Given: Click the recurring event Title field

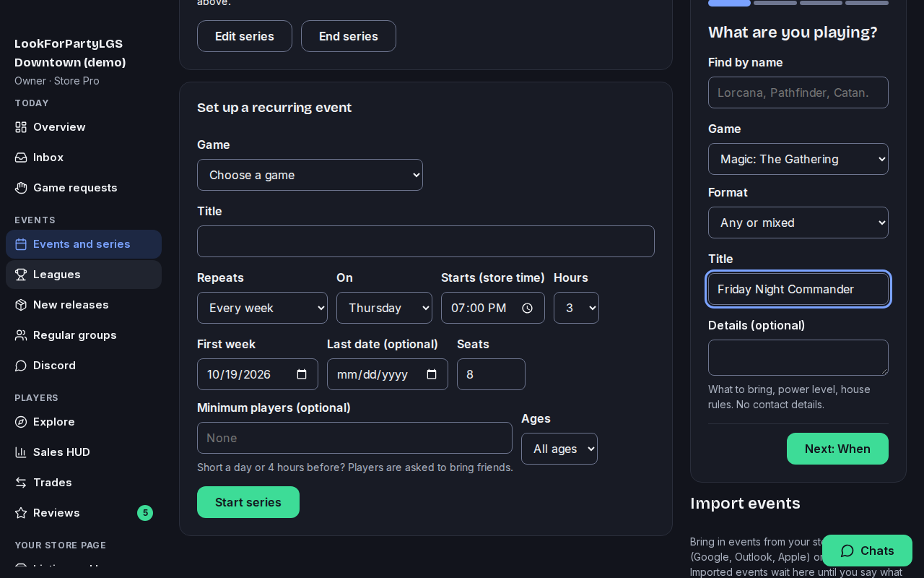Looking at the screenshot, I should pyautogui.click(x=426, y=241).
